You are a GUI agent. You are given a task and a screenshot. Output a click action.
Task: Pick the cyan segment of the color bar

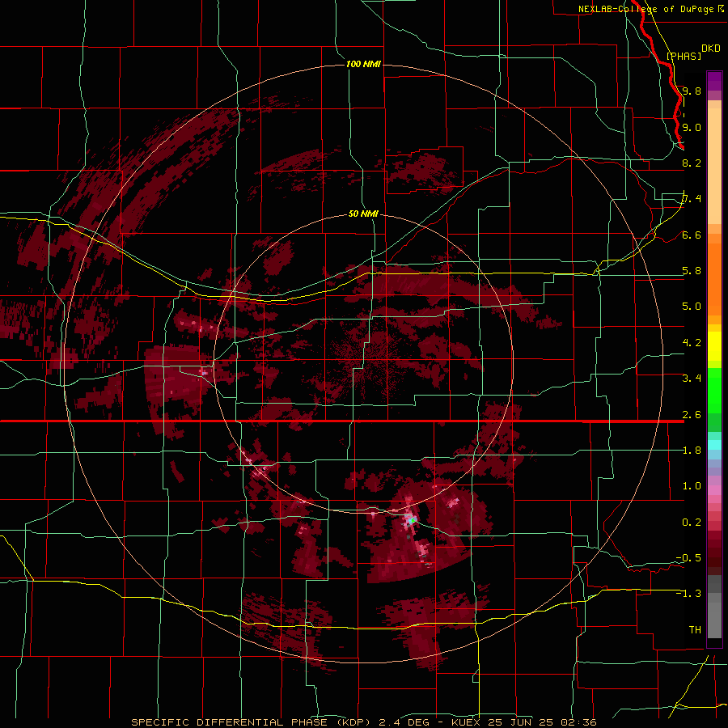click(714, 445)
